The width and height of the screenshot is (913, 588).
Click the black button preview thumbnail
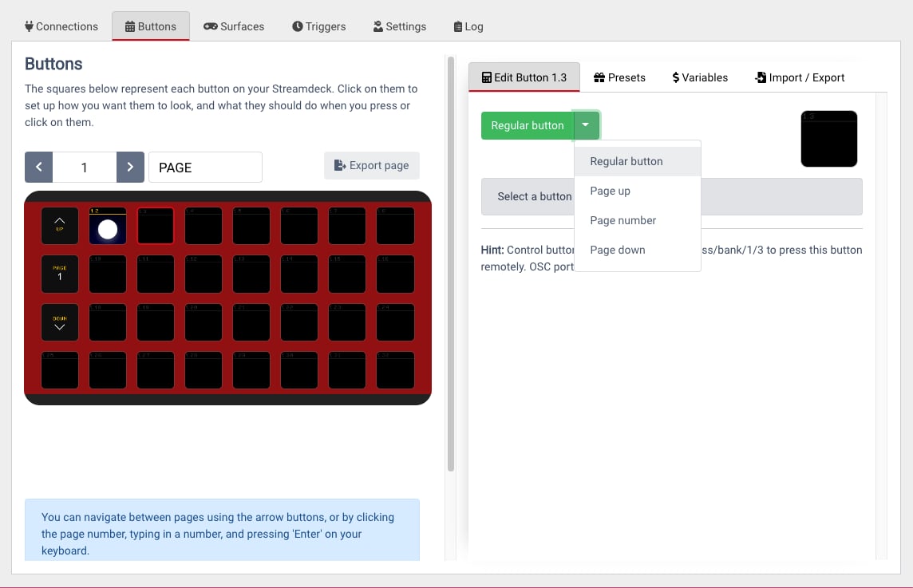(x=828, y=139)
